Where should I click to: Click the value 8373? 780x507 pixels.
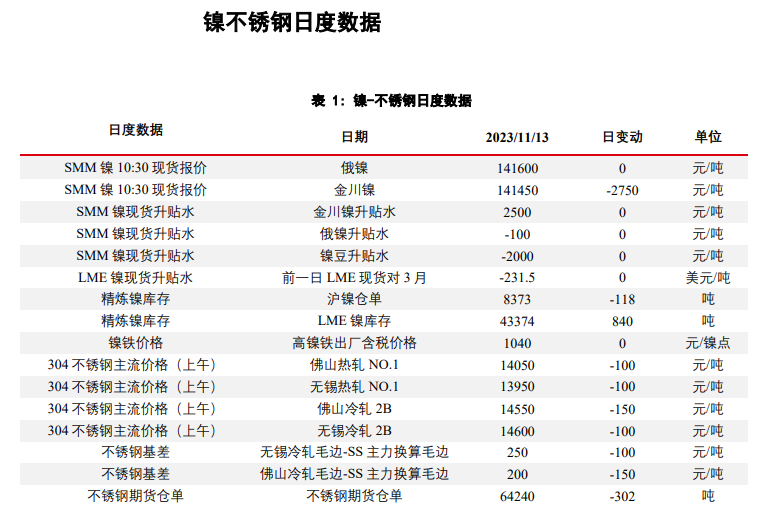point(517,300)
